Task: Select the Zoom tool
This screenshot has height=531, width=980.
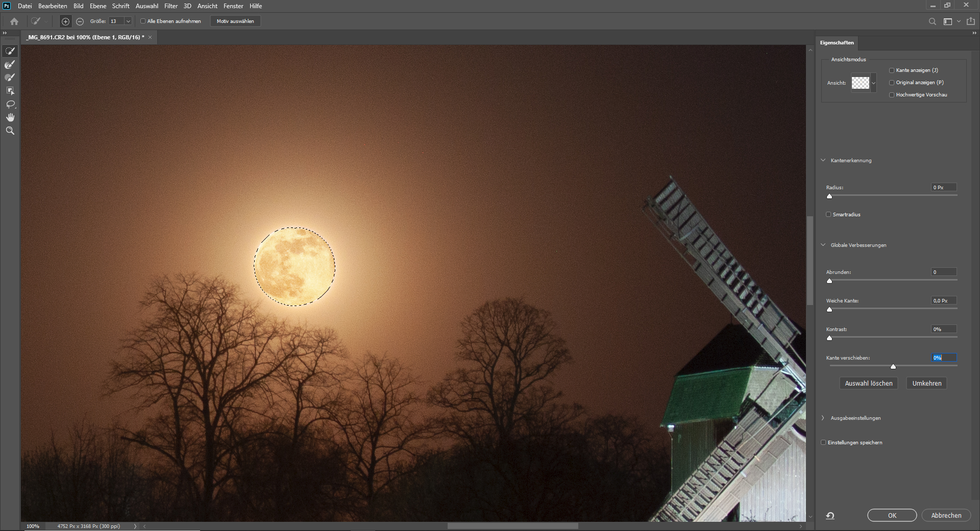Action: point(10,131)
